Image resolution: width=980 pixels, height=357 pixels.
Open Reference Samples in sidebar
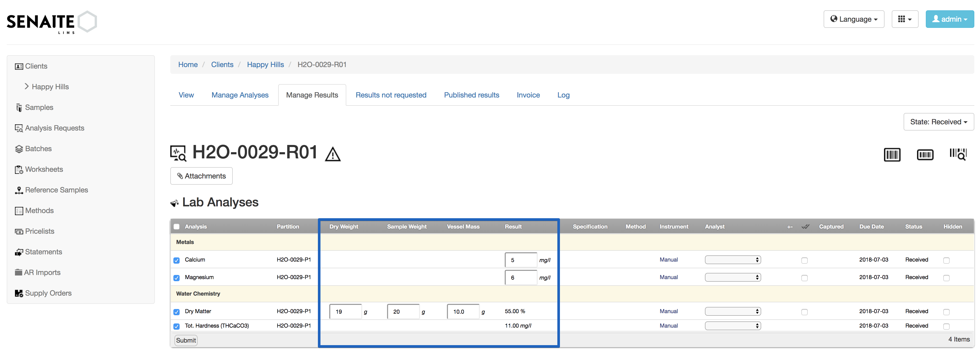(x=56, y=190)
